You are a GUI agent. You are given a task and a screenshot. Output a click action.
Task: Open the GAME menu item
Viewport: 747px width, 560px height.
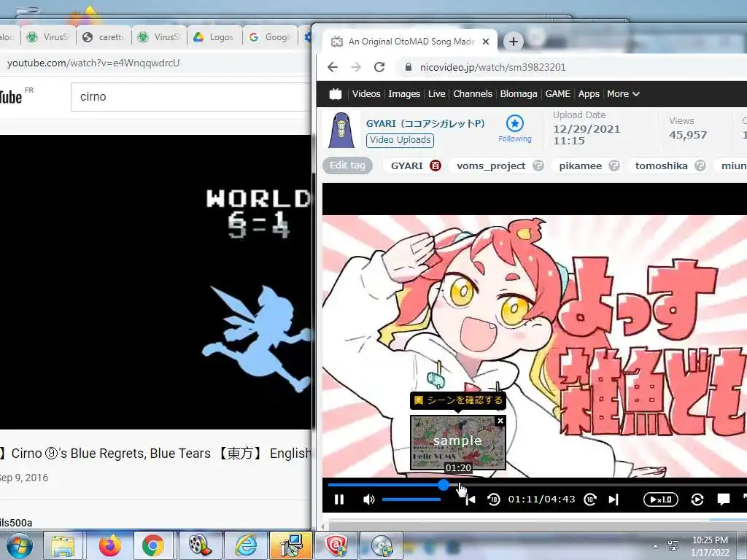pos(558,94)
